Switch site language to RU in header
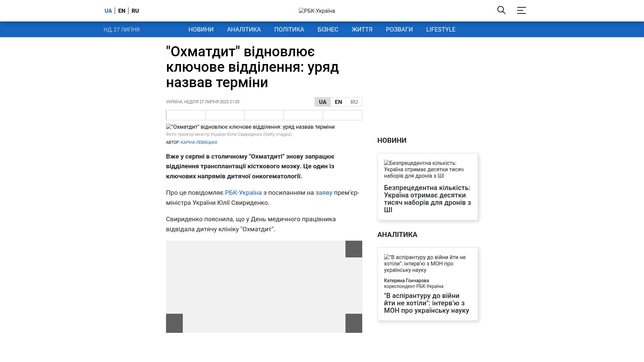 pyautogui.click(x=135, y=11)
